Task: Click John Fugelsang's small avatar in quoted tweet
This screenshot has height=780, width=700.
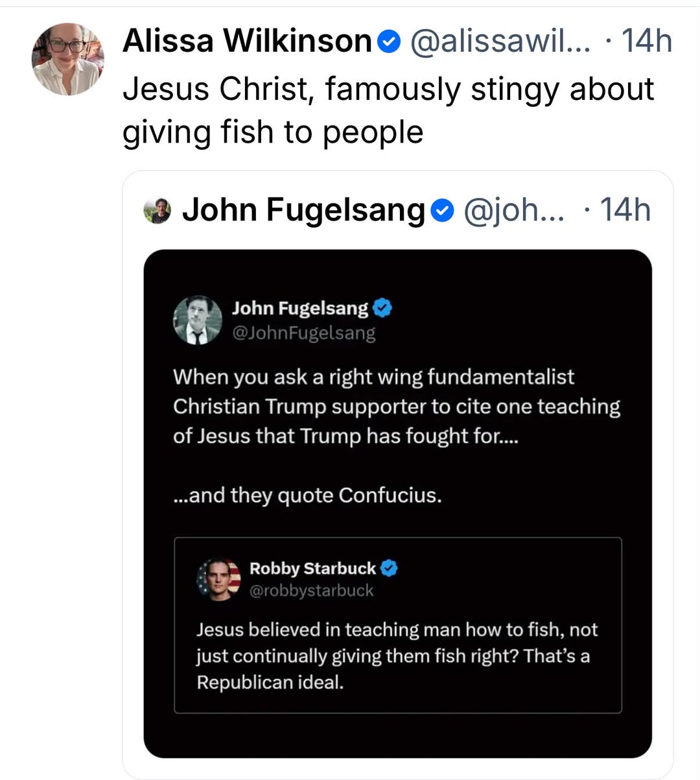Action: (x=157, y=211)
